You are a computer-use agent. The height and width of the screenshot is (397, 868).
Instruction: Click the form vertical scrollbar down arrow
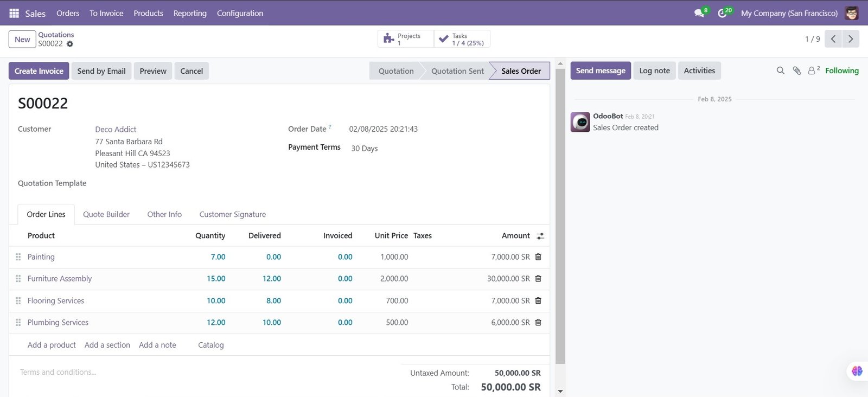(560, 391)
